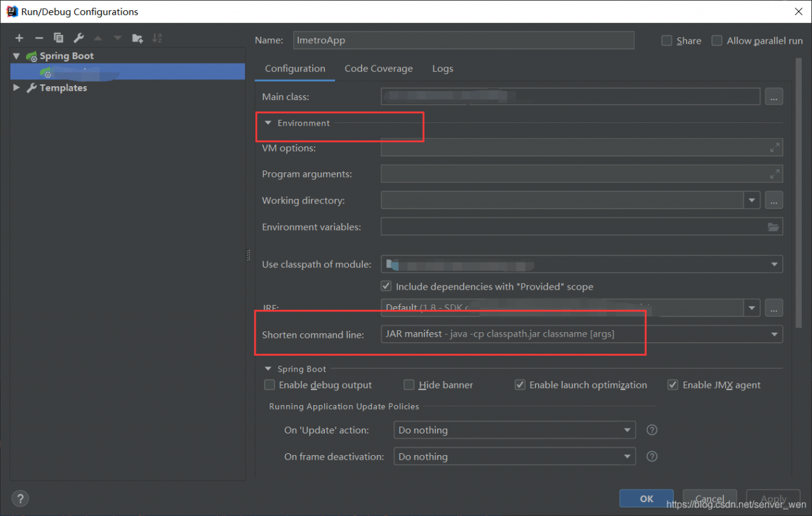The height and width of the screenshot is (516, 812).
Task: Move configuration up arrow
Action: (98, 38)
